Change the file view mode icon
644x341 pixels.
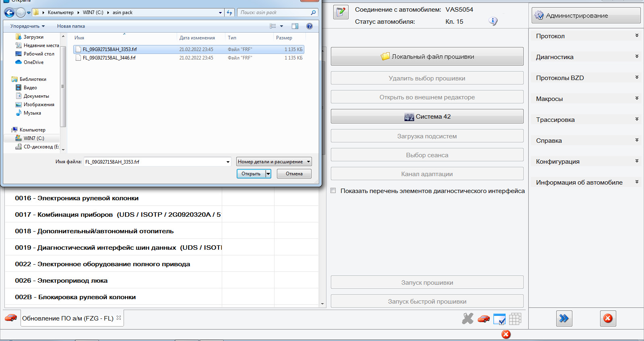[273, 26]
